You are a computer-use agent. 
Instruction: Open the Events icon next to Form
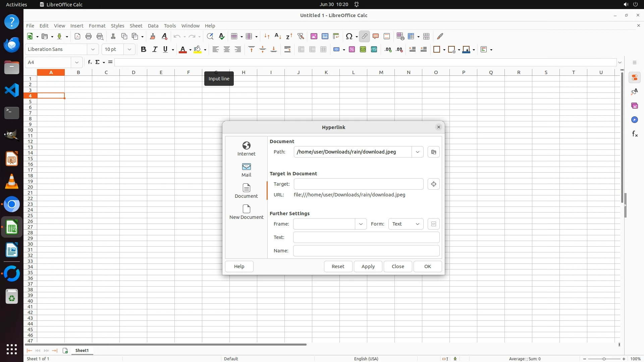coord(433,224)
